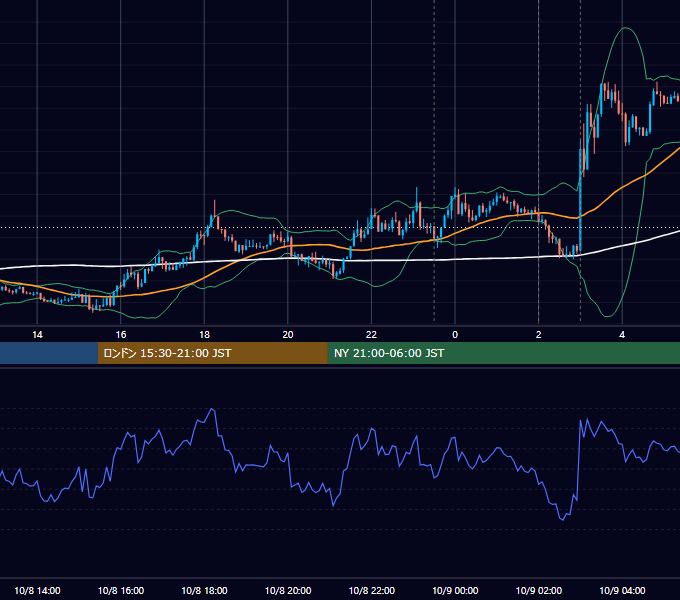Click the 22 hour axis label

(x=371, y=335)
